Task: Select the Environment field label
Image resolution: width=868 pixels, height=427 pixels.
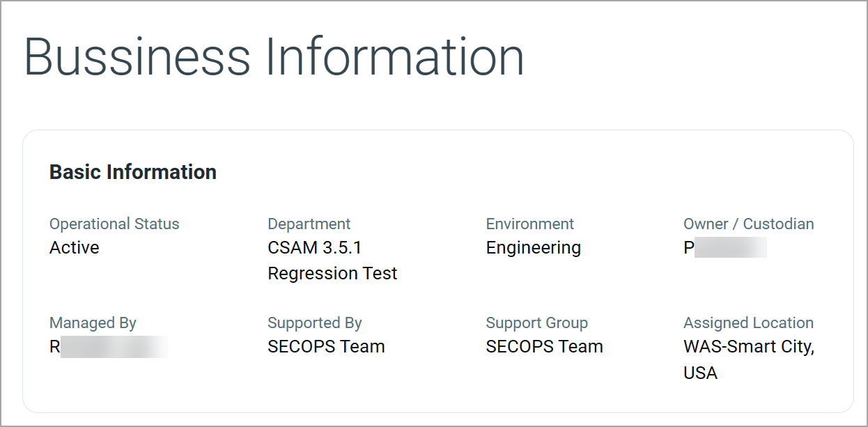Action: (530, 224)
